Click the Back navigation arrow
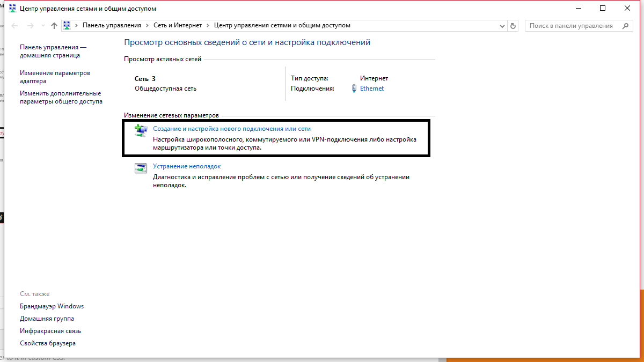Viewport: 644px width, 362px height. (15, 26)
